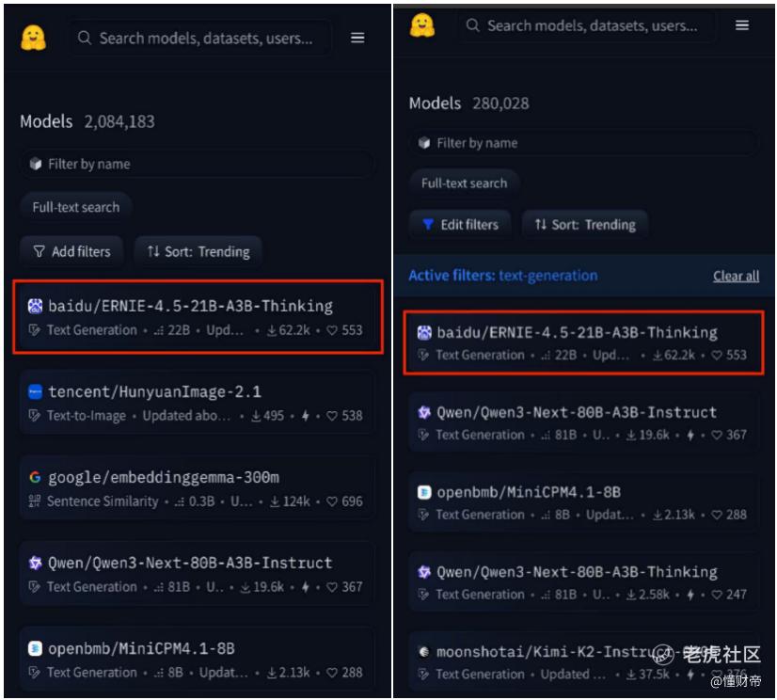
Task: Click the Add filters button
Action: point(71,251)
